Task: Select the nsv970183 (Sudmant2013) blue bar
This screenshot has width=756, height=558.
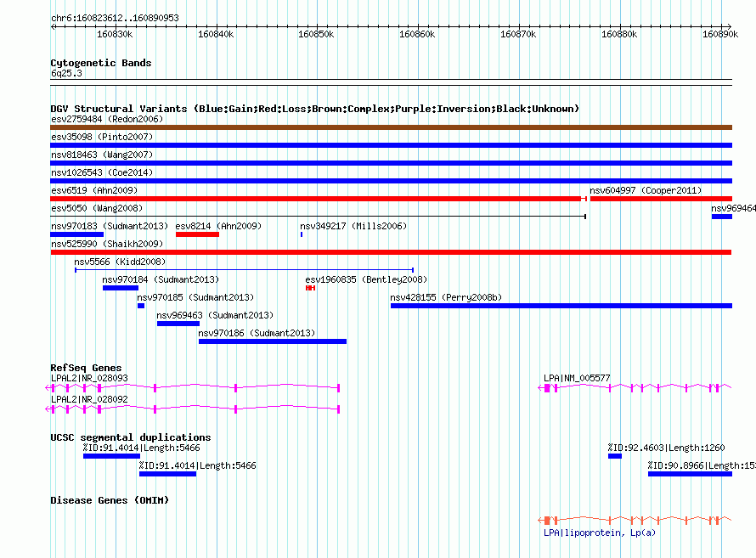Action: (76, 234)
